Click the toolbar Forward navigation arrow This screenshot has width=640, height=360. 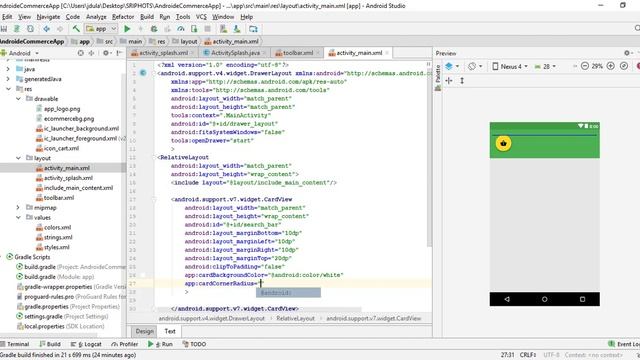click(x=60, y=29)
